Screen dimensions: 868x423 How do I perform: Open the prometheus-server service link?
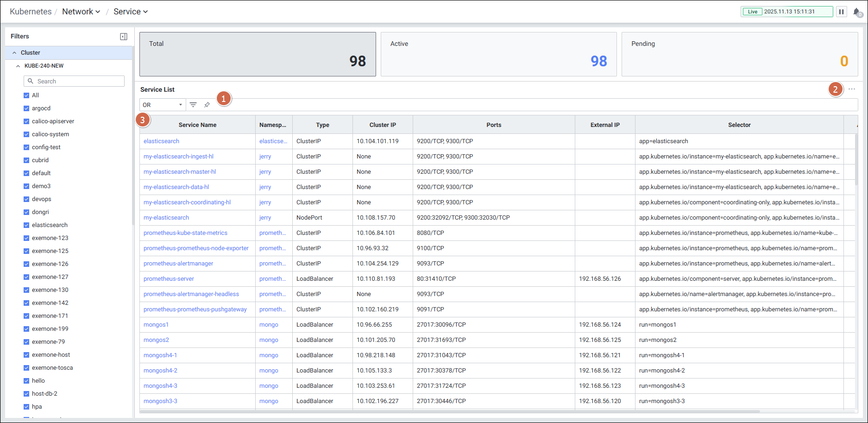pos(169,279)
